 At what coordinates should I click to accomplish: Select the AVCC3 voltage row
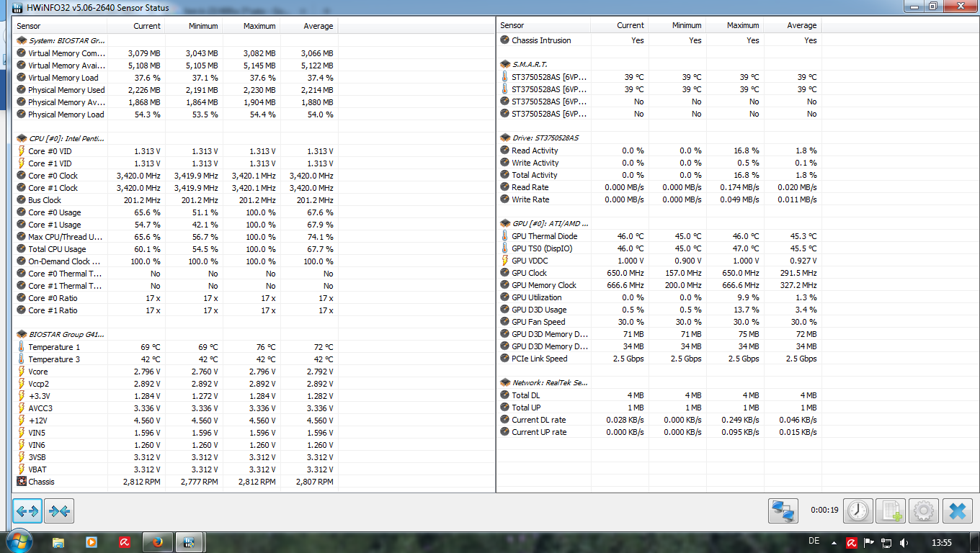175,408
